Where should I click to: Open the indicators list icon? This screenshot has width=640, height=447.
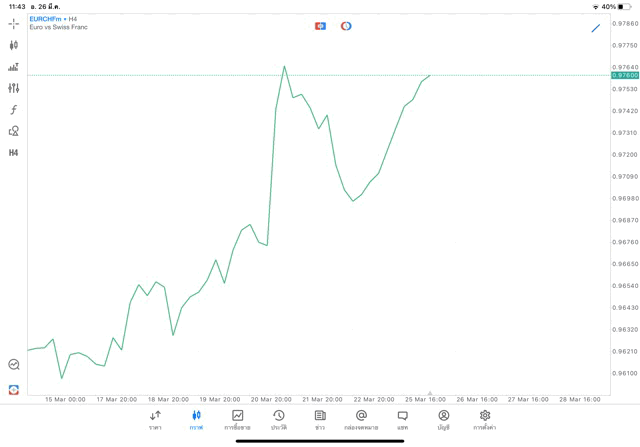(x=14, y=67)
